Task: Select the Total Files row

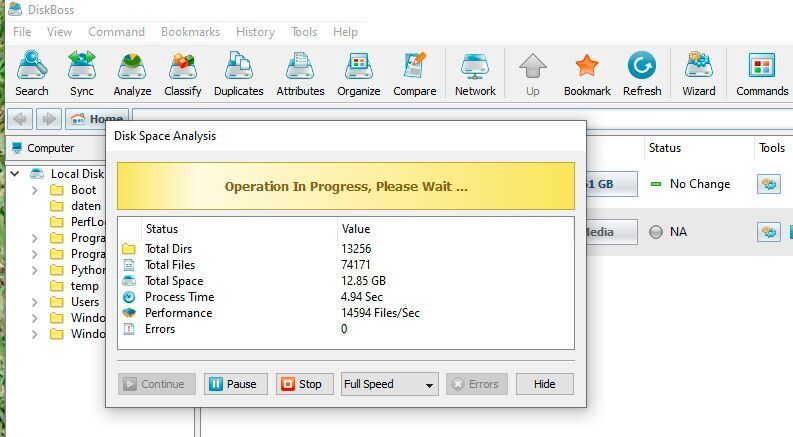Action: (x=346, y=265)
